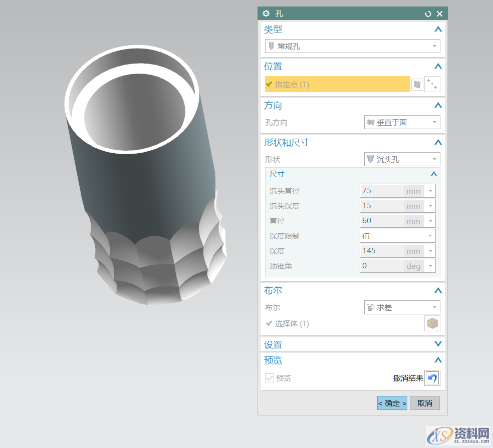Viewport: 493px width, 448px height.
Task: Click the dialog settings gear icon
Action: pyautogui.click(x=266, y=14)
